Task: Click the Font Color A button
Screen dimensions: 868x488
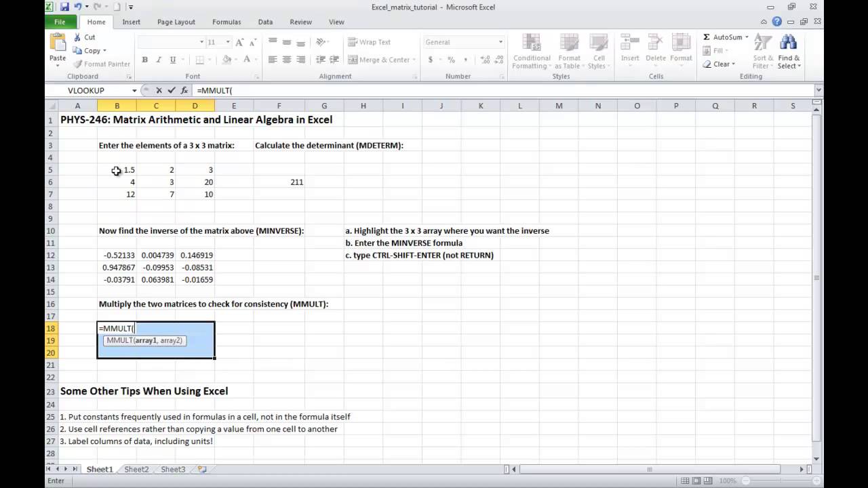Action: point(247,60)
